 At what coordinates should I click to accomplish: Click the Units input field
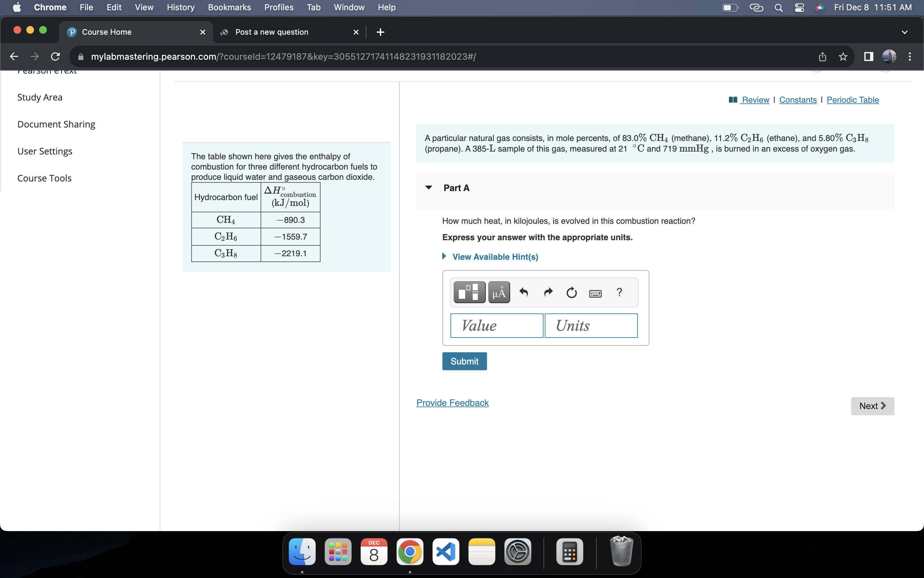(591, 326)
